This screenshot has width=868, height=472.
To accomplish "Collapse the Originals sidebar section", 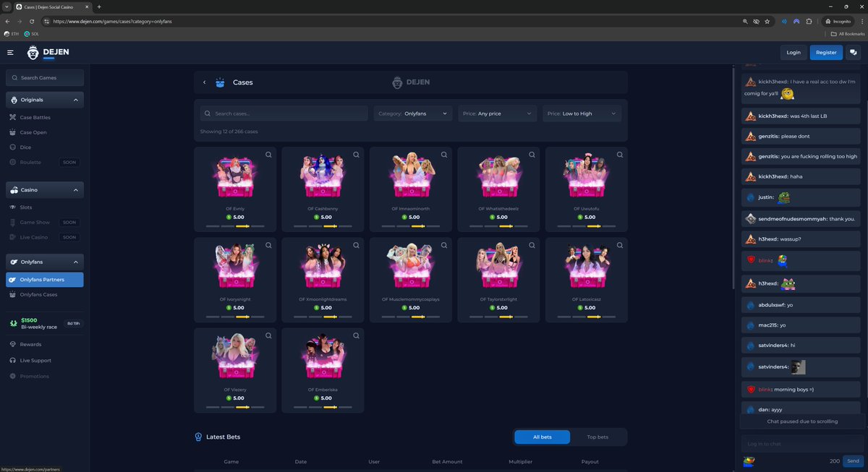I will coord(76,100).
